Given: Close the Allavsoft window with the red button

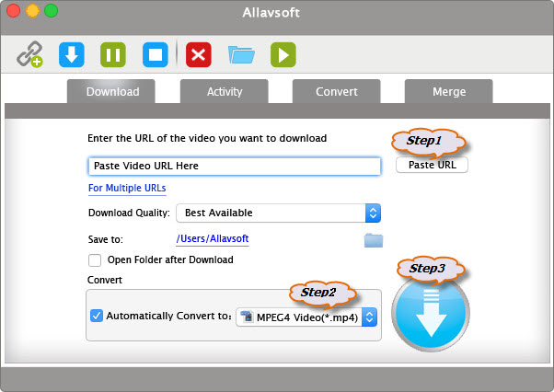Looking at the screenshot, I should (x=14, y=11).
